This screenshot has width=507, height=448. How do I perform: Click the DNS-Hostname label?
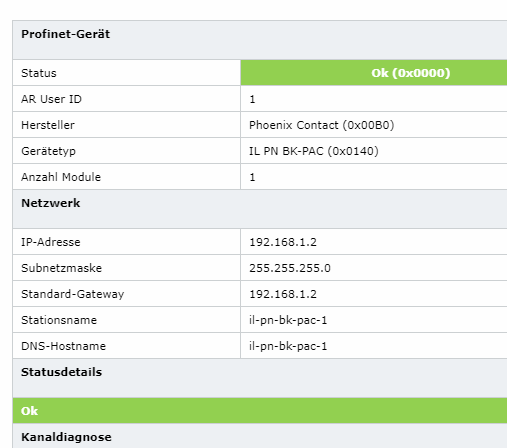click(63, 346)
